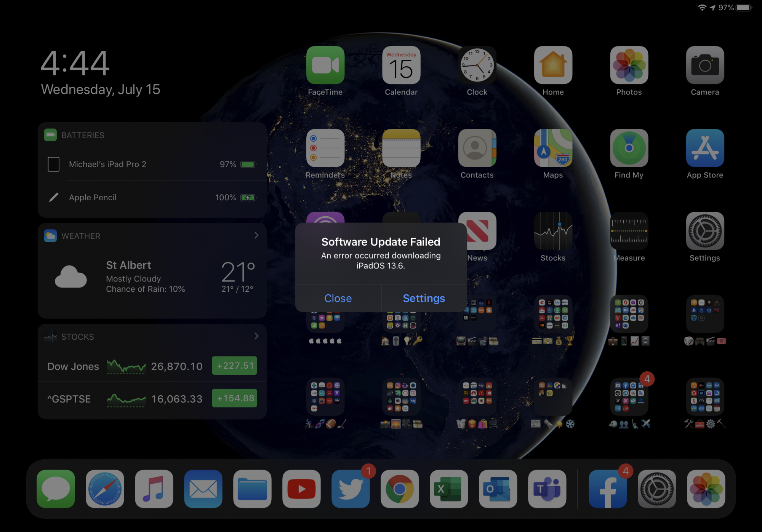Launch Safari from the dock
Image resolution: width=762 pixels, height=532 pixels.
tap(105, 489)
